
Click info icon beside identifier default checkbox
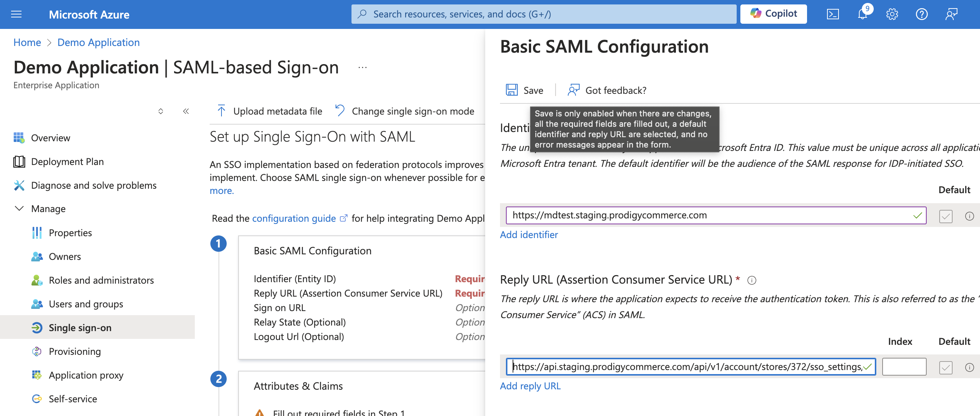969,217
